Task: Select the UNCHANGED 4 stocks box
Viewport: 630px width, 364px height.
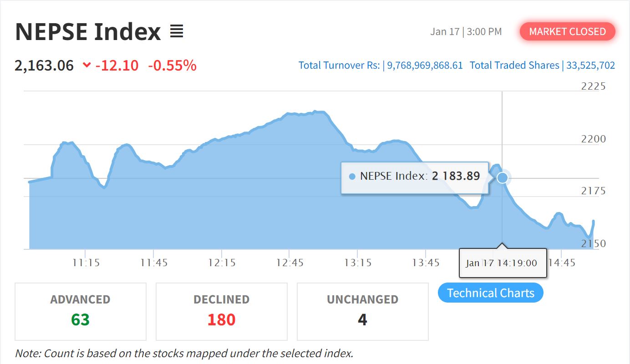Action: tap(363, 312)
